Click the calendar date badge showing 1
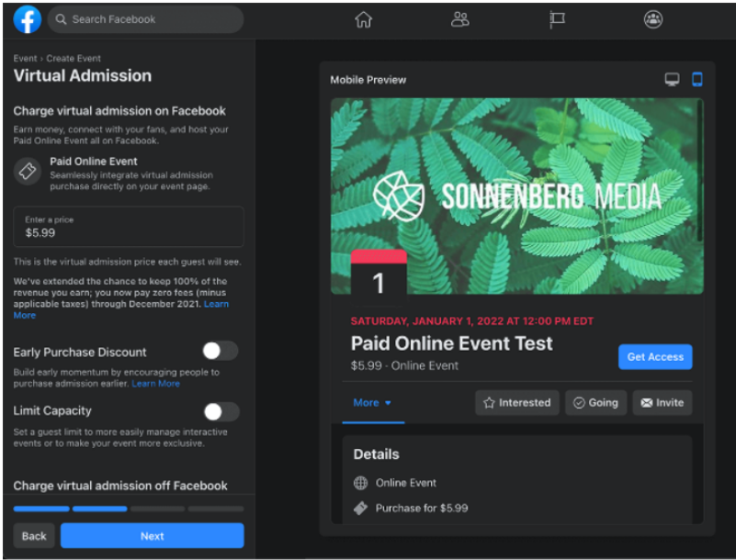 (379, 276)
